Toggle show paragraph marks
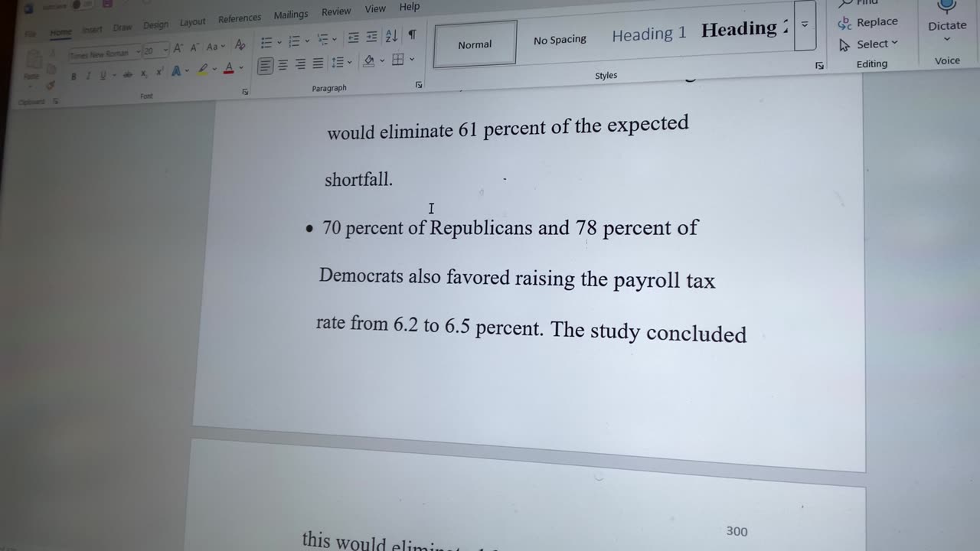The height and width of the screenshot is (551, 980). (x=412, y=34)
